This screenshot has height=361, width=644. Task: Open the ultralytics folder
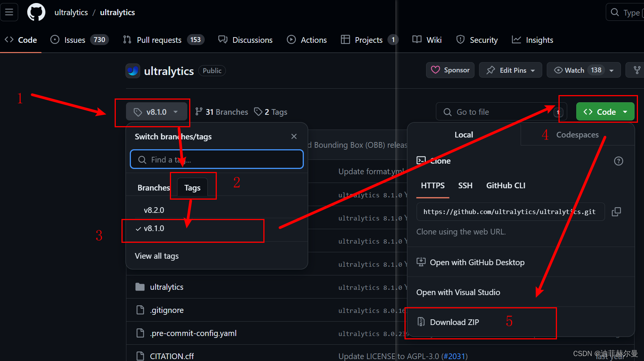point(166,287)
